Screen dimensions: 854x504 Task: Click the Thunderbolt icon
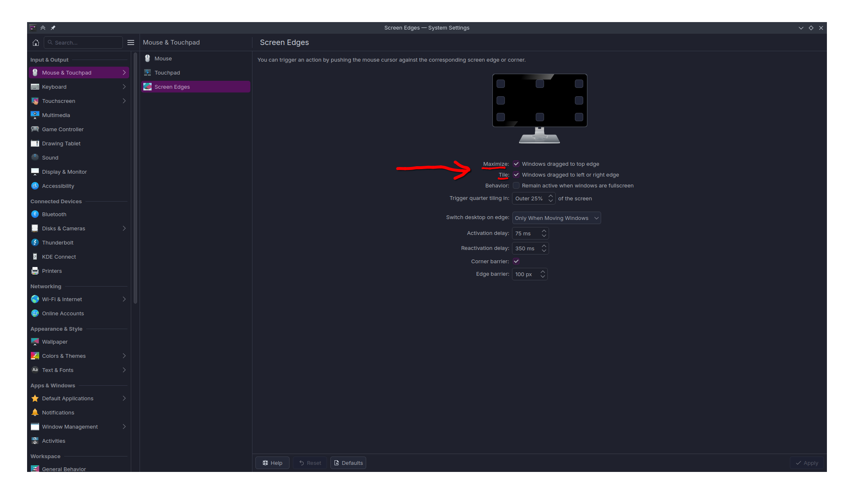click(35, 242)
